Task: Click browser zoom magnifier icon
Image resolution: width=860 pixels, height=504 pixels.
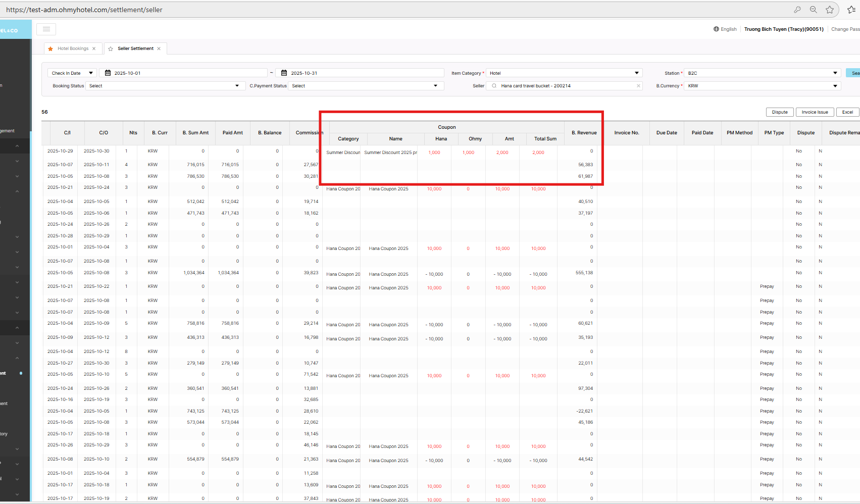Action: [x=814, y=10]
